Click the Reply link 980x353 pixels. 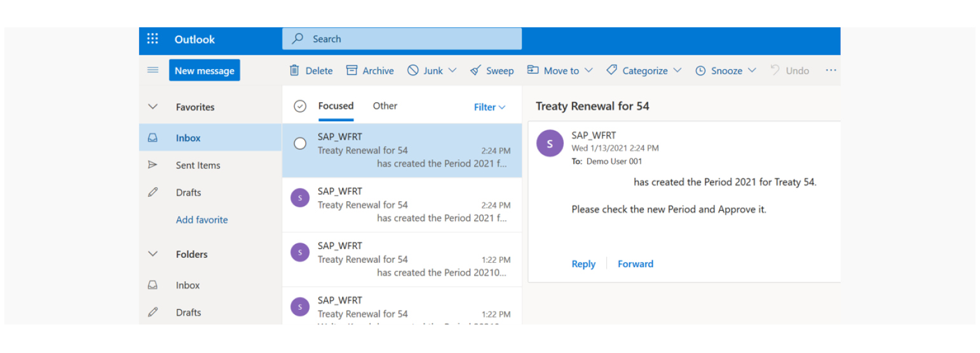583,264
